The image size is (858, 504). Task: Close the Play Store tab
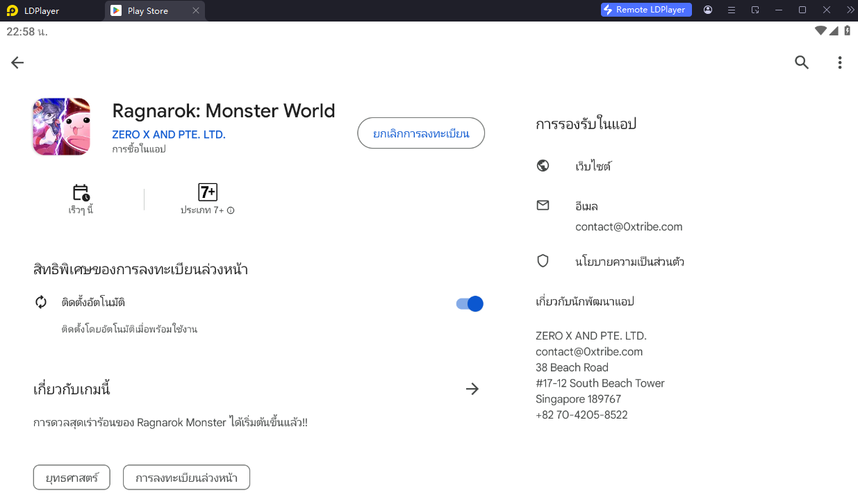click(x=196, y=10)
